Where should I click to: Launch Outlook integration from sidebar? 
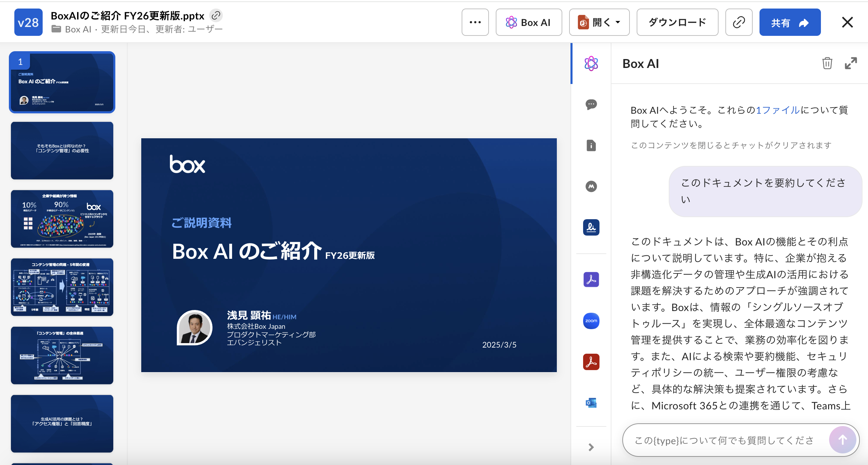(591, 403)
